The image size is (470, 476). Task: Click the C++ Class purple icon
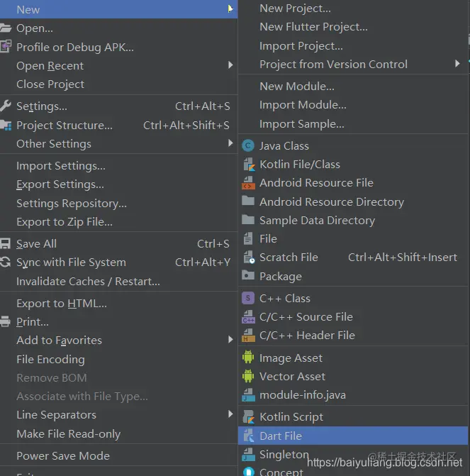[248, 298]
